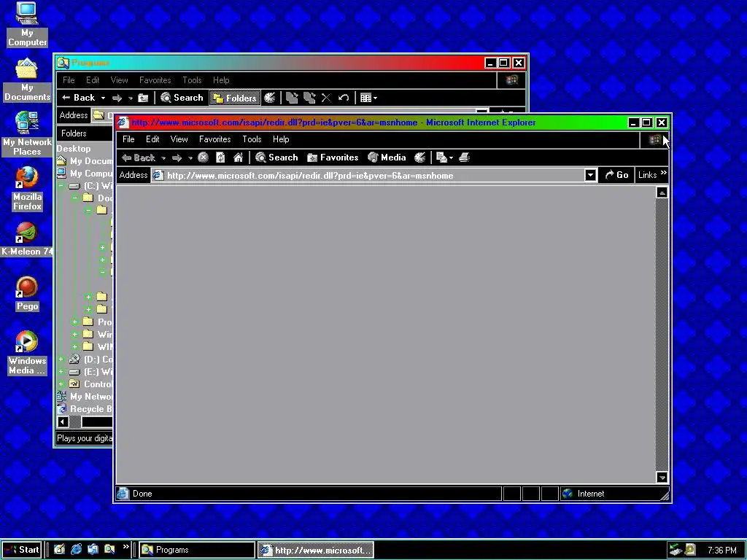
Task: Select Desktop in the folder tree
Action: (74, 149)
